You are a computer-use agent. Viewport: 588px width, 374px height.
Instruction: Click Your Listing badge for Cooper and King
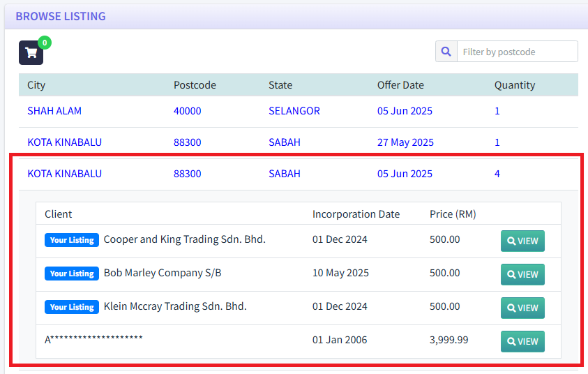coord(72,240)
